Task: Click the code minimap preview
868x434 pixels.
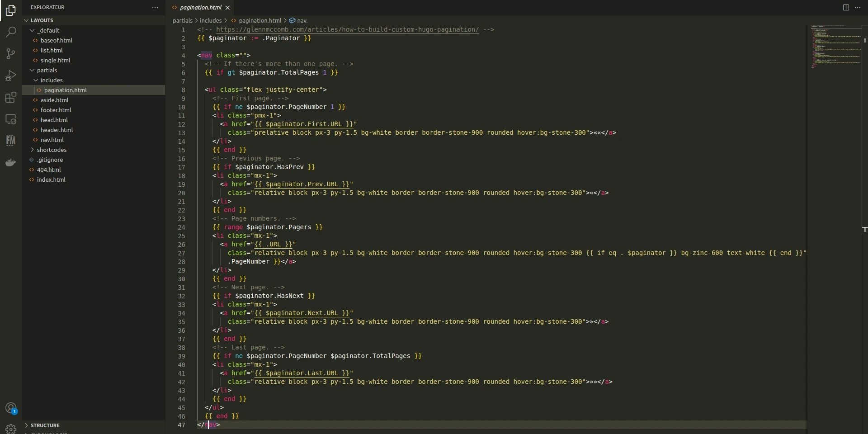Action: coord(835,47)
